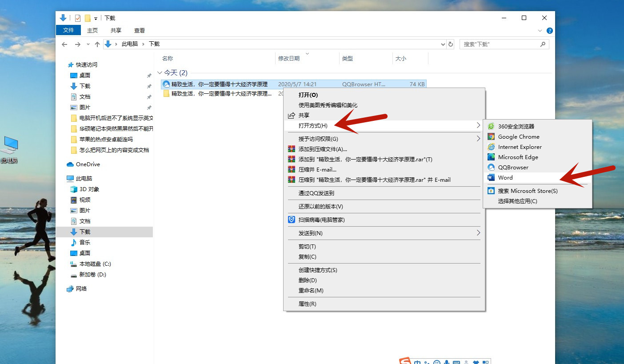The image size is (624, 364).
Task: Open OneDrive in the sidebar
Action: (88, 164)
